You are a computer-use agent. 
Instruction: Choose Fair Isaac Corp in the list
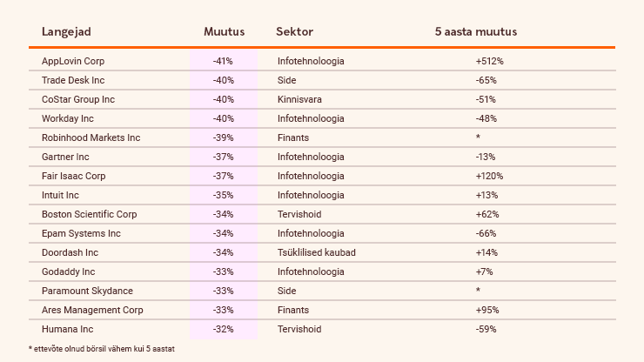tap(74, 176)
